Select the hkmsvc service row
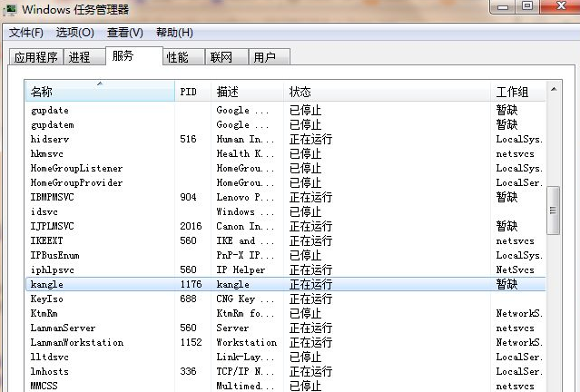The width and height of the screenshot is (580, 392). tap(286, 154)
